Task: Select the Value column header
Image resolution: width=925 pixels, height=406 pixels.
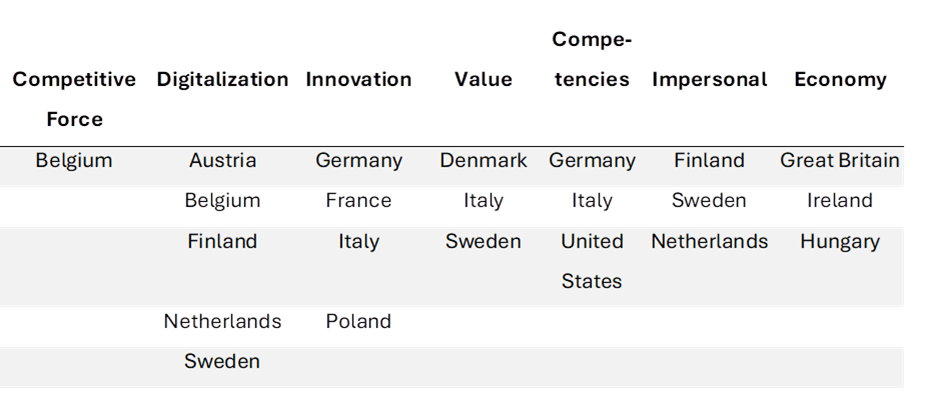Action: tap(483, 79)
